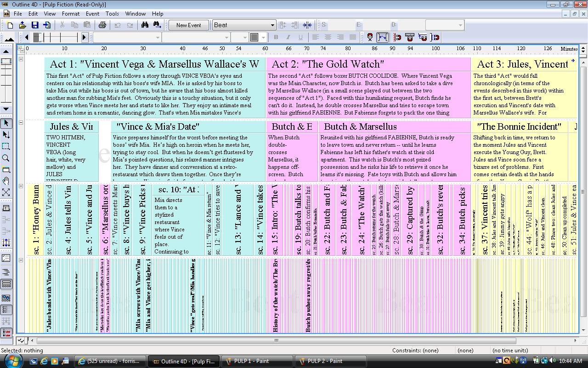Select the pointer-with-dots selection tool
Screen dimensions: 588x368
point(6,135)
